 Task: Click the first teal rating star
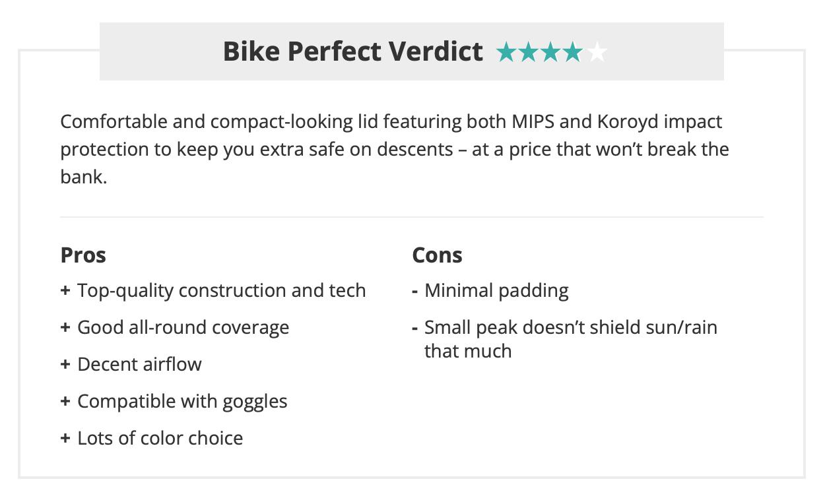click(507, 51)
